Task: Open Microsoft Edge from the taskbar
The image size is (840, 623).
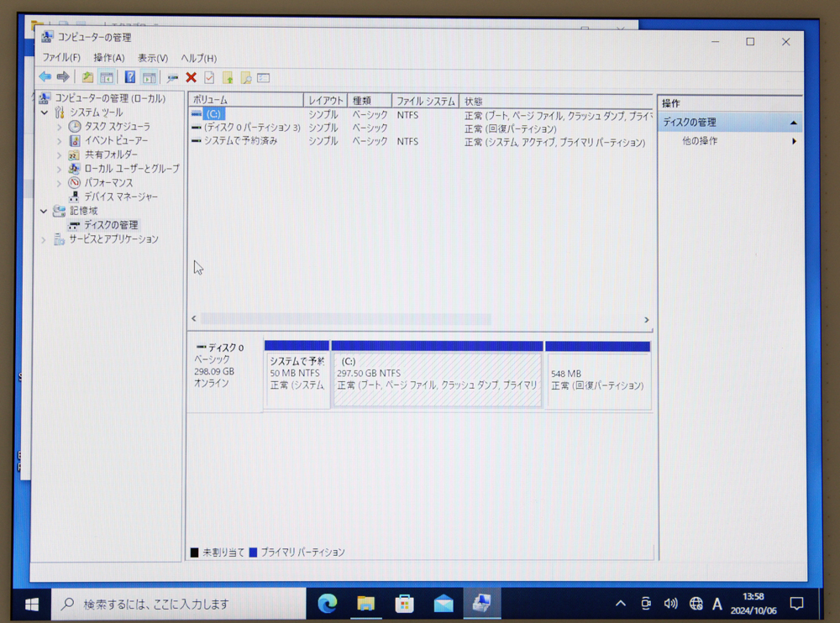Action: tap(327, 603)
